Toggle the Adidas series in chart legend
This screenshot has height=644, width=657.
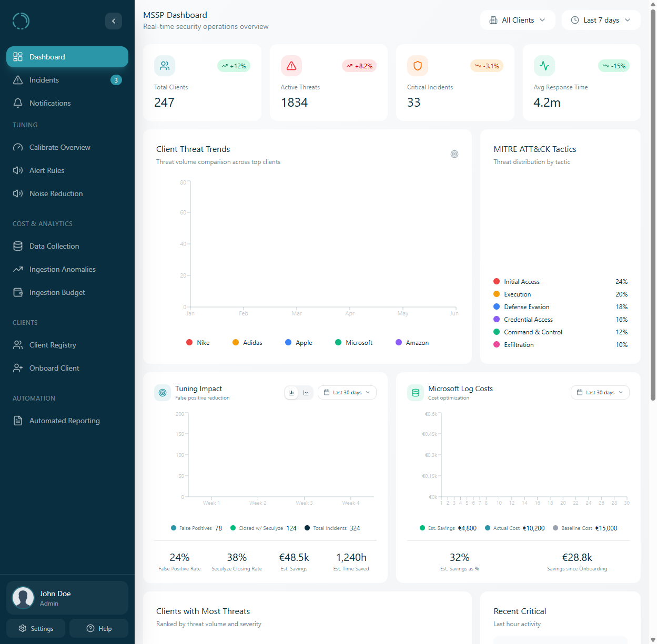point(247,342)
